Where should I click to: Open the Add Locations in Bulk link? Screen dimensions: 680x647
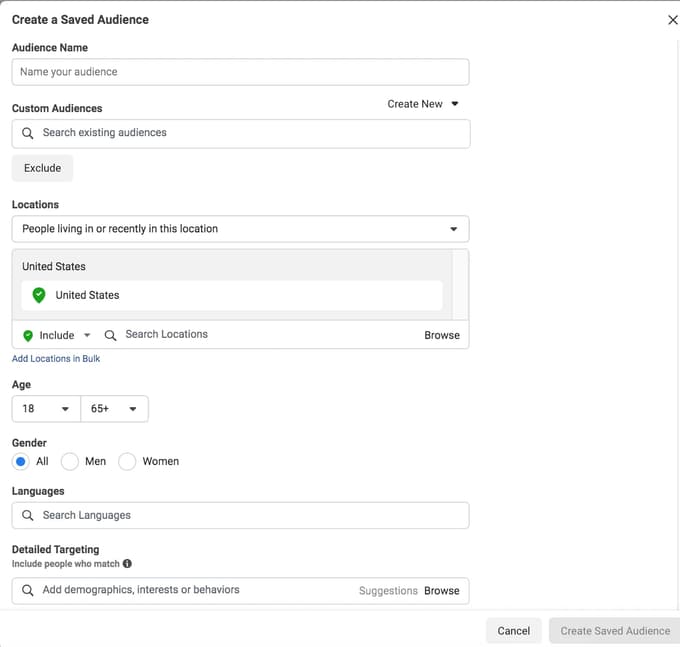[x=56, y=359]
